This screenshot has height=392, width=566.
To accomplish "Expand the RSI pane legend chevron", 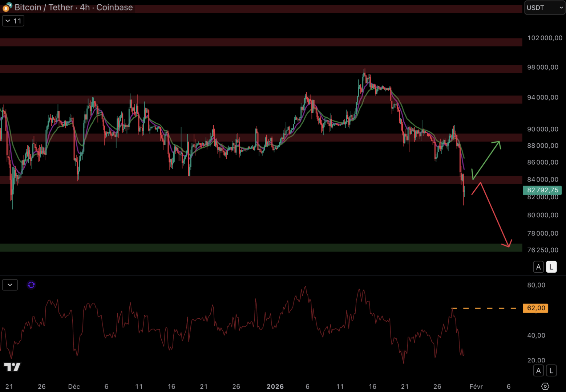I will pyautogui.click(x=10, y=285).
